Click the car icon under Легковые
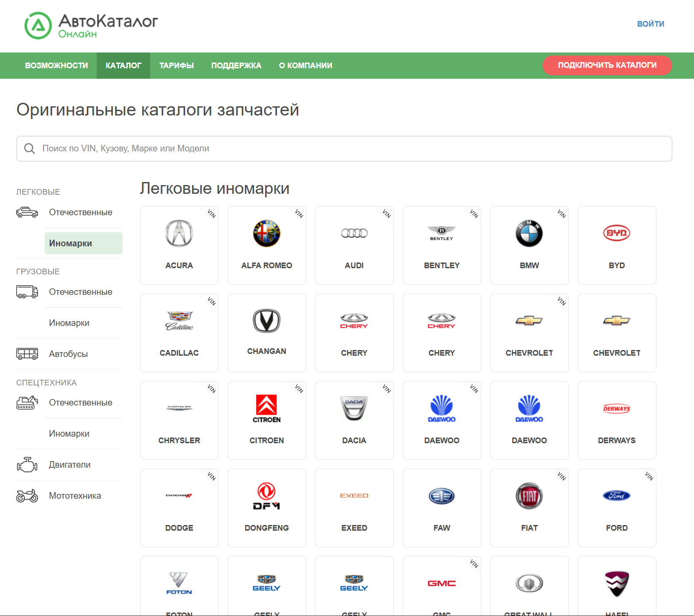 pos(27,212)
